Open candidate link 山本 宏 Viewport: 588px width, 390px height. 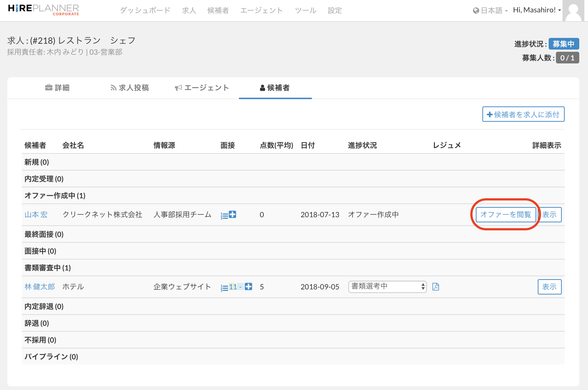(x=36, y=215)
